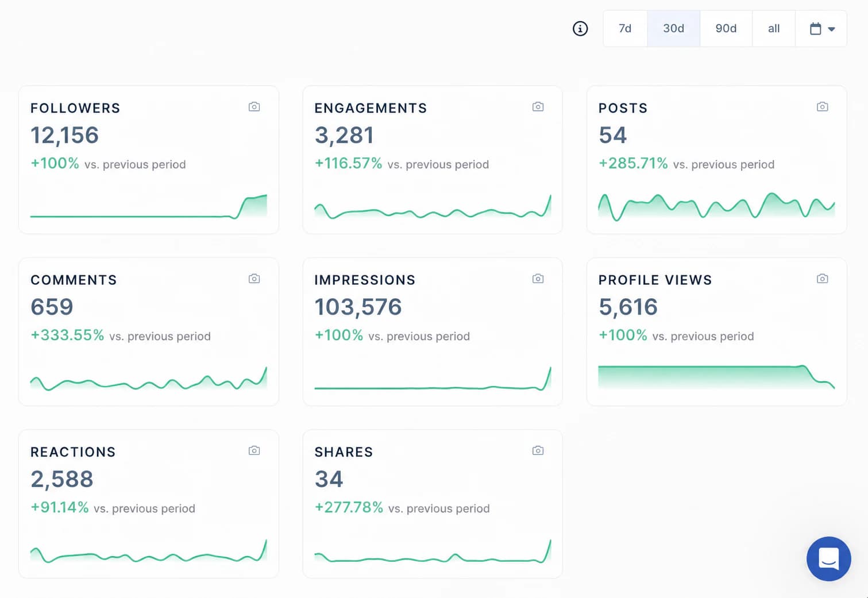Click the shares value 34

(x=329, y=479)
